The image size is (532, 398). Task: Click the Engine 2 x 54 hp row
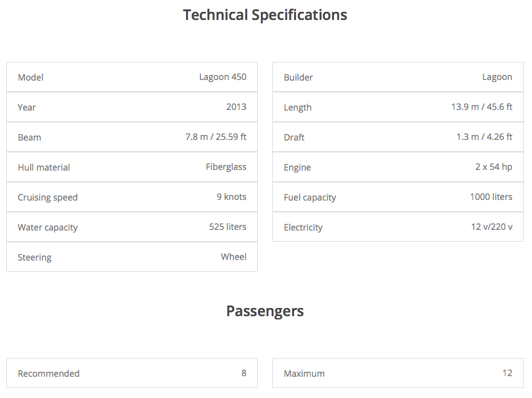click(398, 167)
